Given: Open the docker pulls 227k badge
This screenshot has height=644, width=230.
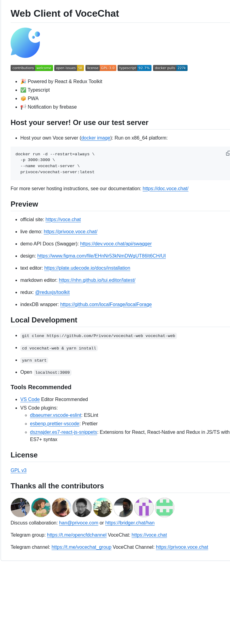Looking at the screenshot, I should click(x=170, y=68).
